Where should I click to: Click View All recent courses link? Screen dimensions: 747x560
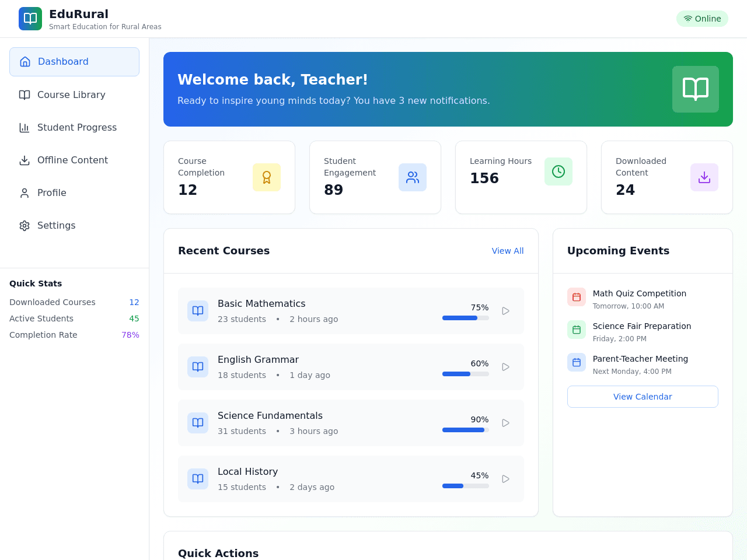(508, 251)
